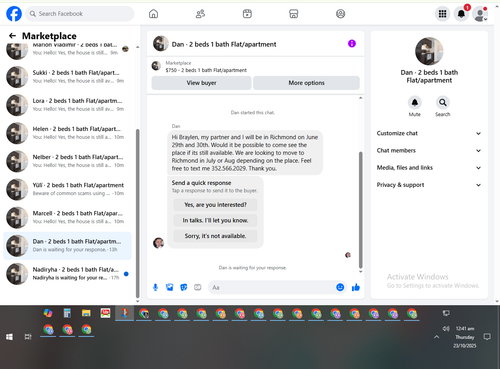Expand the Chat members section
Viewport: 500px width, 369px height.
(429, 150)
